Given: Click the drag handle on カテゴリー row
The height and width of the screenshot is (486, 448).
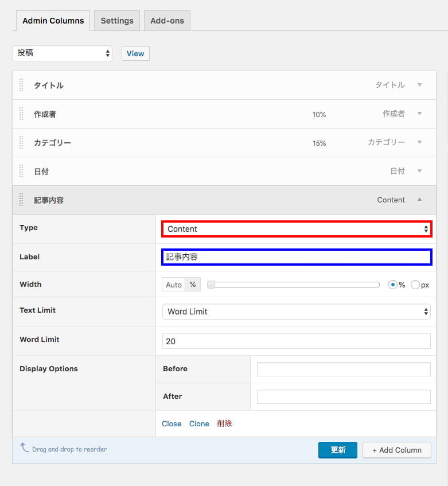Looking at the screenshot, I should coord(21,142).
